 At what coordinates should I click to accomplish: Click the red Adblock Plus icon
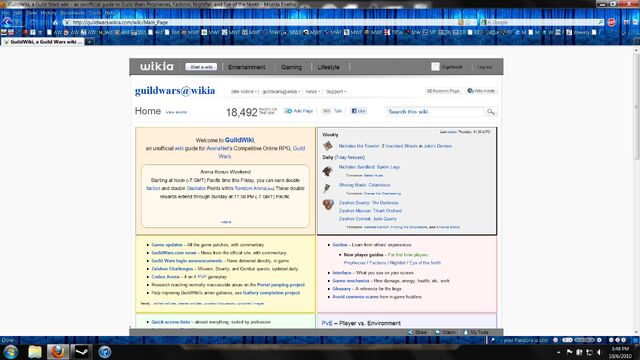(611, 22)
